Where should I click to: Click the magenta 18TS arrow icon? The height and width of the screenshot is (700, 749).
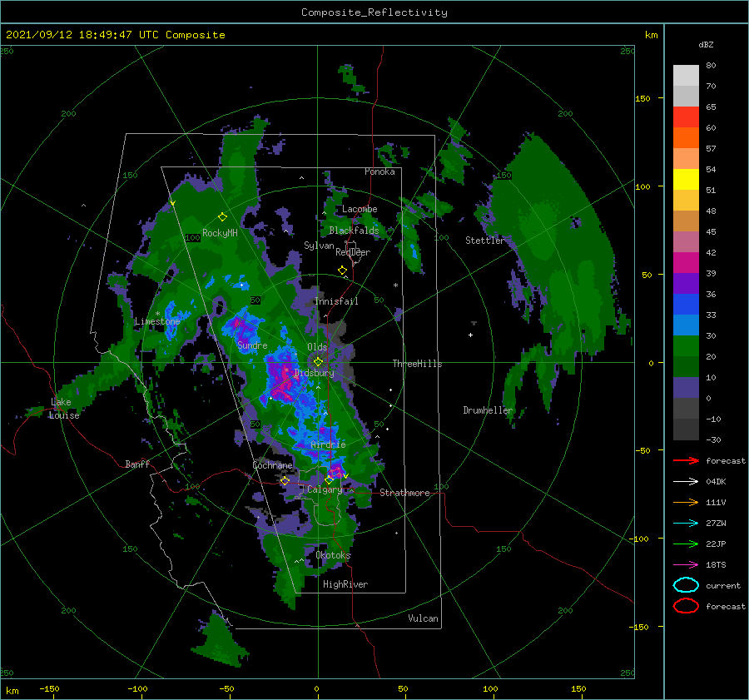pyautogui.click(x=686, y=565)
